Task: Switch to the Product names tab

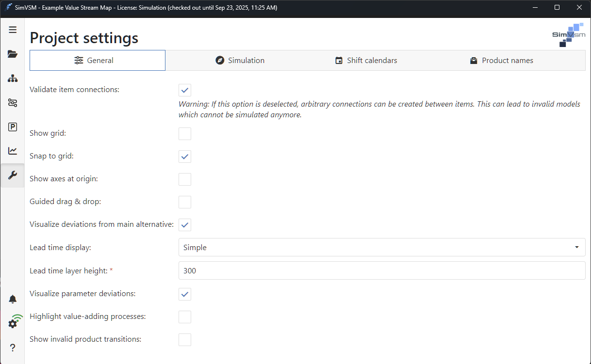Action: click(x=502, y=60)
